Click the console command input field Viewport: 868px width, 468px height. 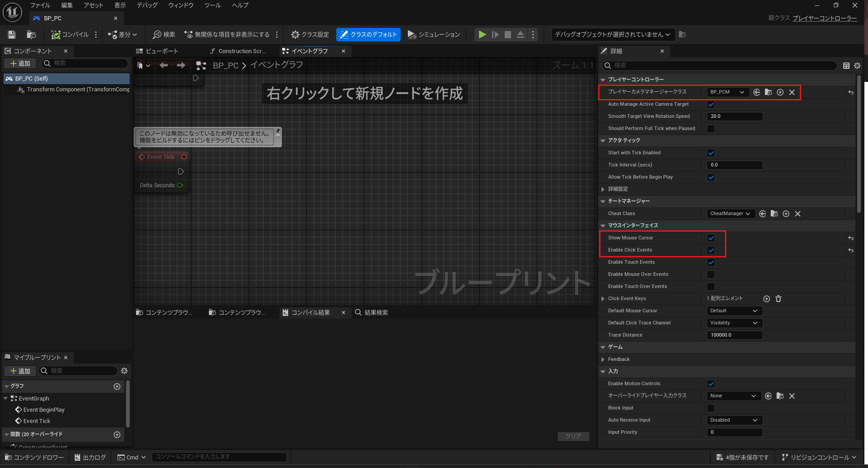click(x=219, y=457)
